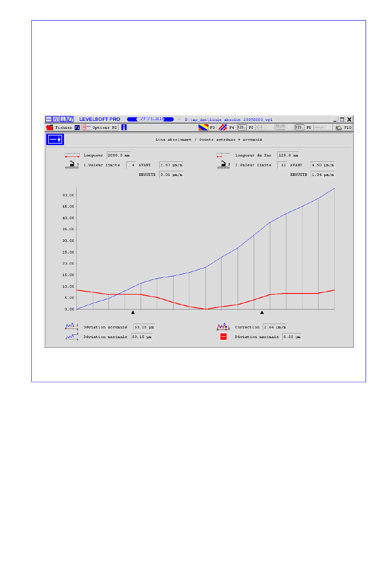Click the F3 color flag icon

click(x=203, y=128)
